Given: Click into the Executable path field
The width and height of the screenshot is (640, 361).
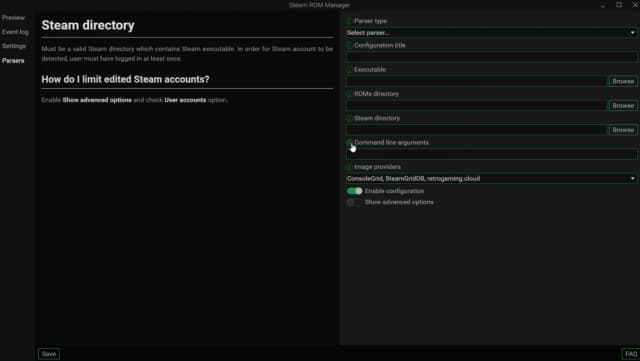Looking at the screenshot, I should point(477,81).
